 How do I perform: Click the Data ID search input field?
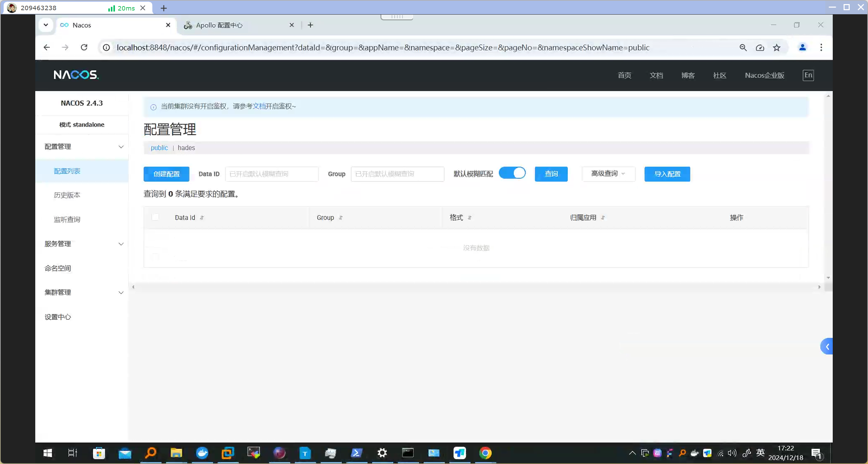click(x=272, y=174)
